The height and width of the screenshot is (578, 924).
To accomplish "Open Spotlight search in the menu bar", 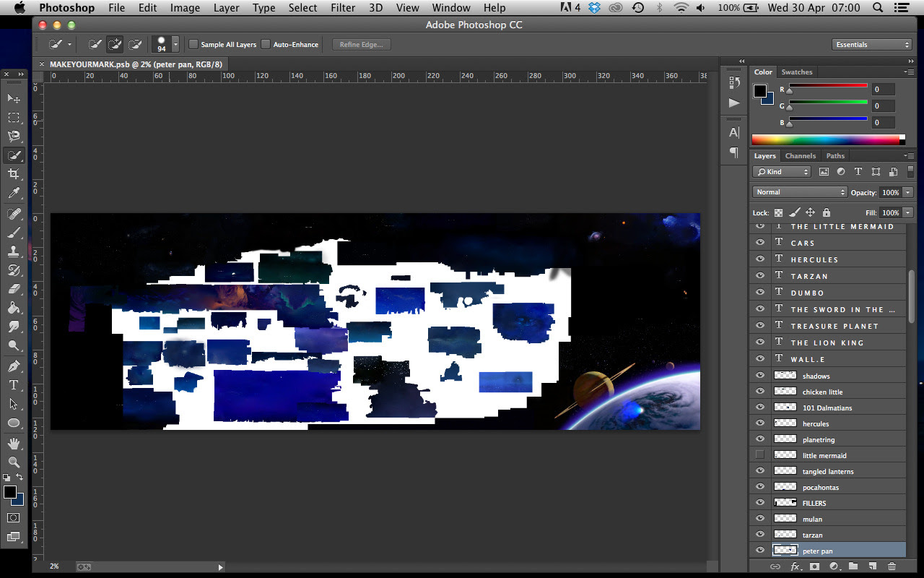I will [877, 8].
